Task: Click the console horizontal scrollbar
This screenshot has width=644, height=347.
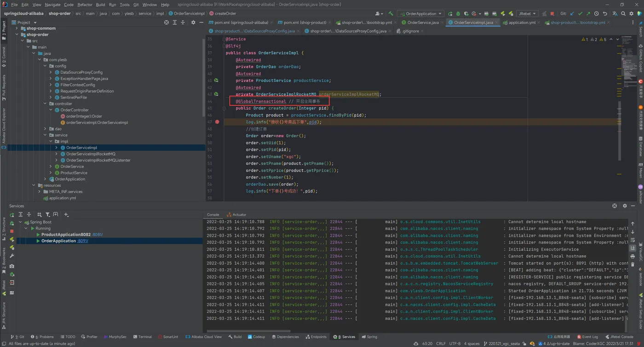Action: pyautogui.click(x=248, y=331)
